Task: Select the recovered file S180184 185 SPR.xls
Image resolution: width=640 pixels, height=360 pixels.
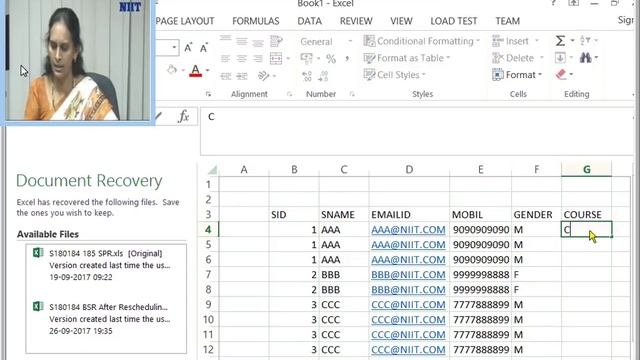Action: click(106, 265)
